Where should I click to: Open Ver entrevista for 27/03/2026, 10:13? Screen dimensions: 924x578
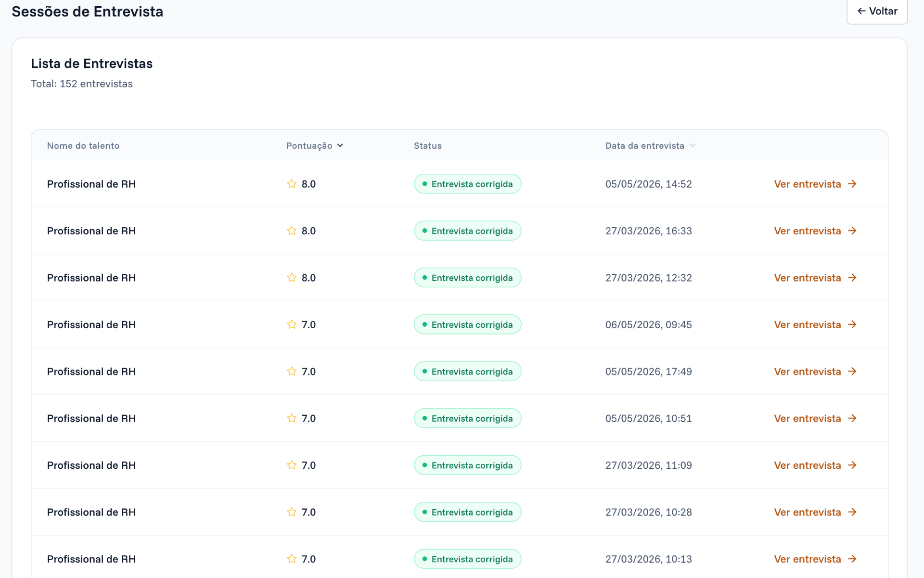(x=815, y=559)
